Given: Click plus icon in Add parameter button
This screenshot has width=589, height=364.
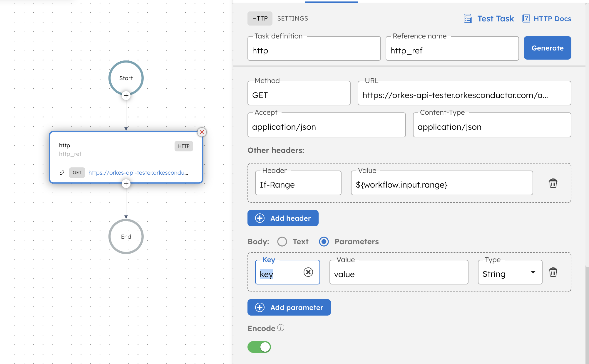Looking at the screenshot, I should (x=260, y=307).
